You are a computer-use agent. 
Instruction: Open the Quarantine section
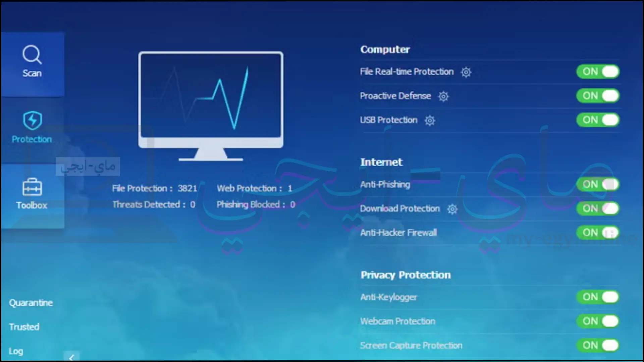click(31, 303)
